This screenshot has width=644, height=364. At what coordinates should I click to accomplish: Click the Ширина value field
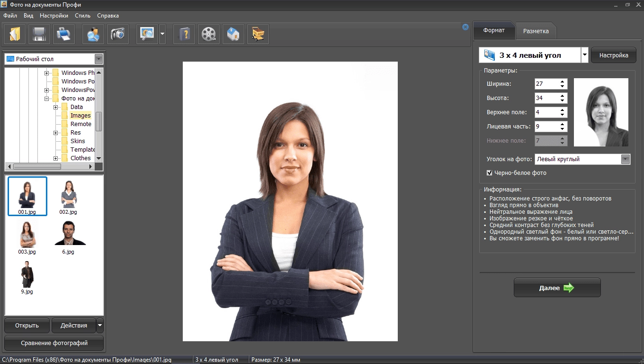pyautogui.click(x=546, y=84)
